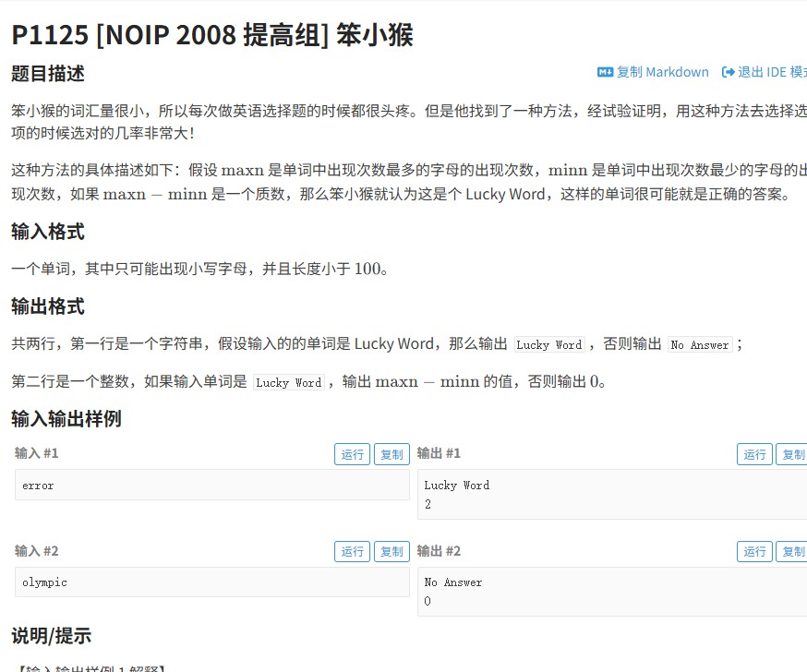Click 退出 IDE 模式 link
Screen dimensions: 807x672
click(x=765, y=72)
